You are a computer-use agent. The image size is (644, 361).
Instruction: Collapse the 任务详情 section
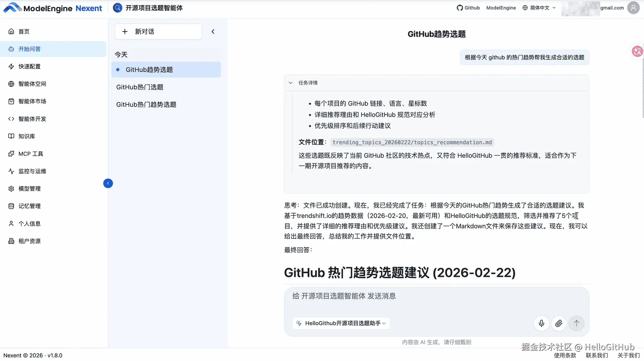pyautogui.click(x=290, y=83)
